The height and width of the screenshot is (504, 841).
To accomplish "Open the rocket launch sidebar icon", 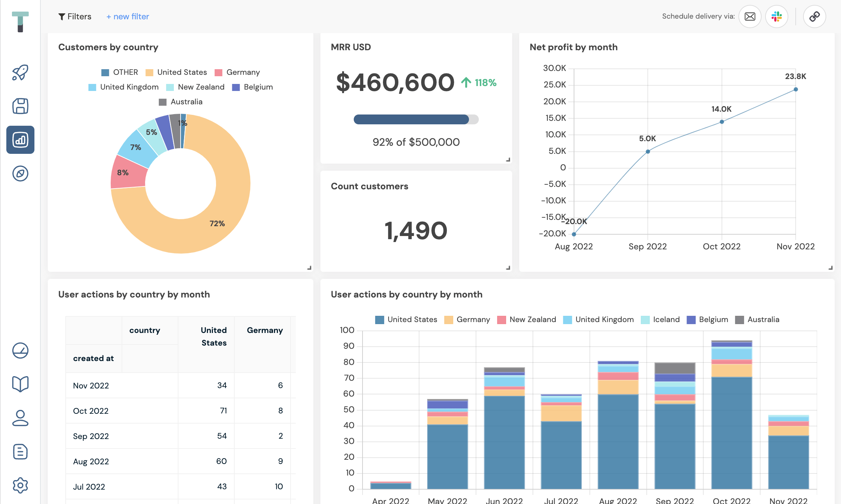I will tap(20, 73).
